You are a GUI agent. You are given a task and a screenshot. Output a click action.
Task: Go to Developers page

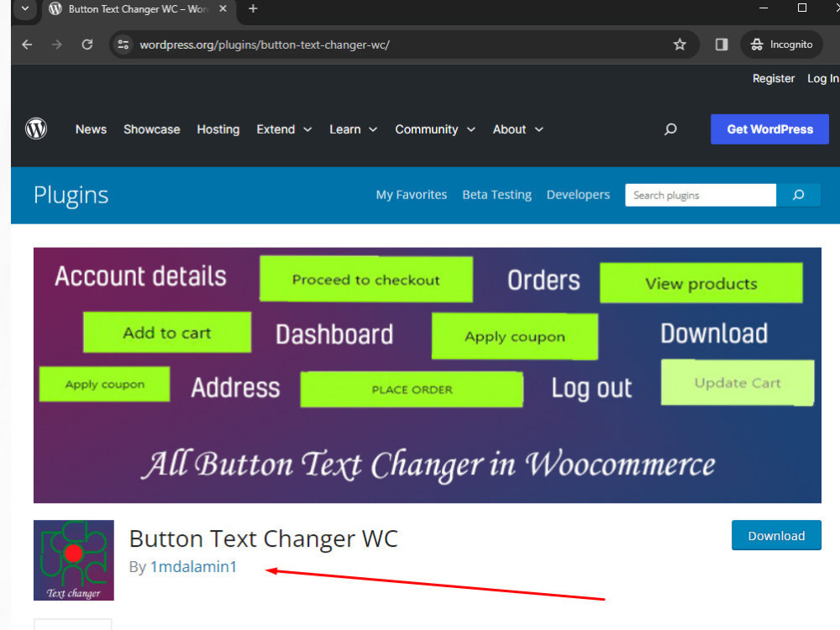[x=578, y=195]
